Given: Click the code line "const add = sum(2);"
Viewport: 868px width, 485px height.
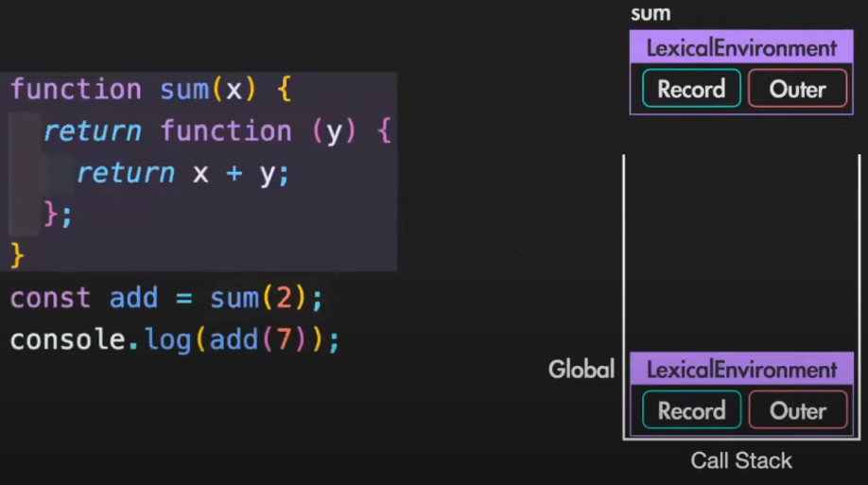Looking at the screenshot, I should tap(166, 298).
